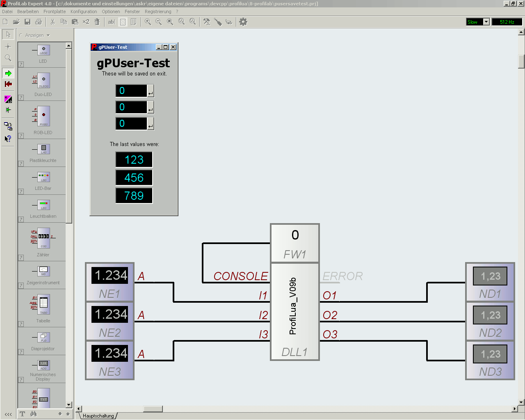This screenshot has height=420, width=525.
Task: Click the dark red stop arrow
Action: tap(8, 84)
